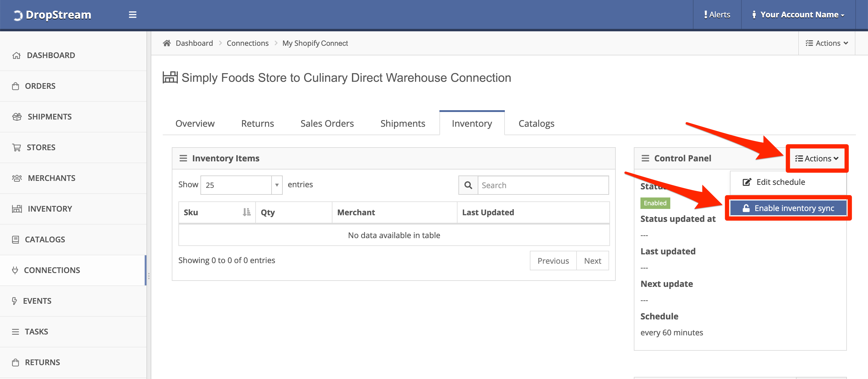
Task: Open Your Account Name dropdown
Action: pos(798,15)
